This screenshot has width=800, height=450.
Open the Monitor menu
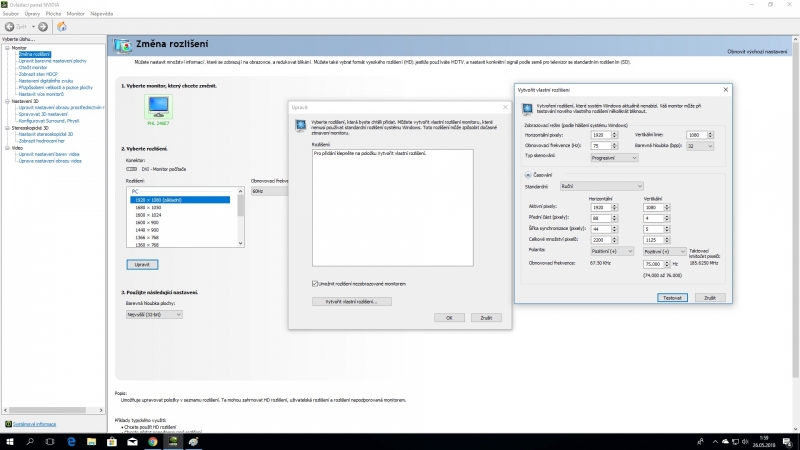pyautogui.click(x=76, y=14)
